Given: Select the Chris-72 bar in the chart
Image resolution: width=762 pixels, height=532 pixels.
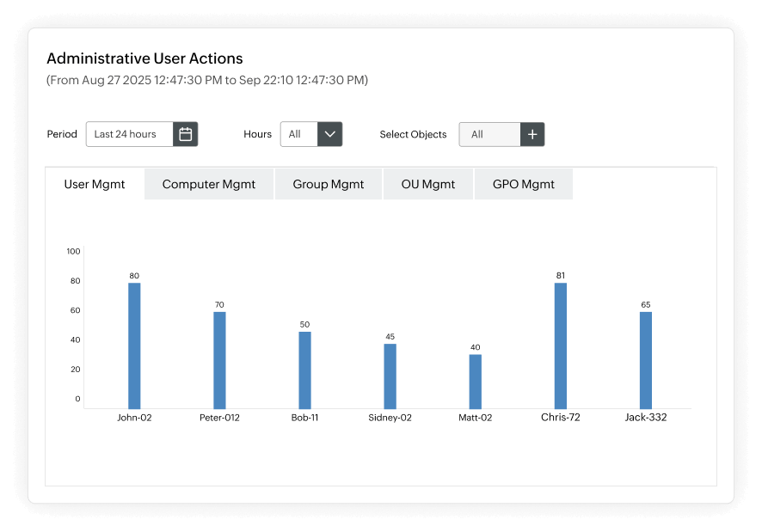Looking at the screenshot, I should point(560,342).
